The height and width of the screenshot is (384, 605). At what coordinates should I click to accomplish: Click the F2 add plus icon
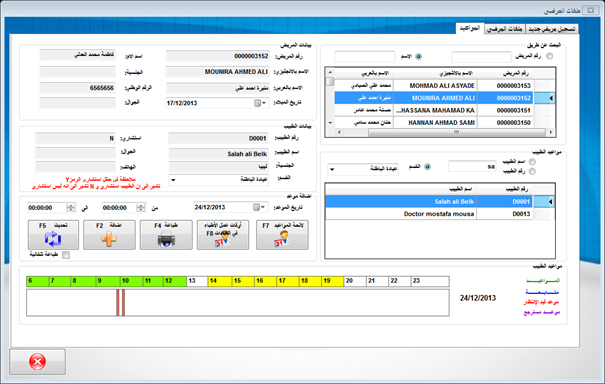click(109, 239)
